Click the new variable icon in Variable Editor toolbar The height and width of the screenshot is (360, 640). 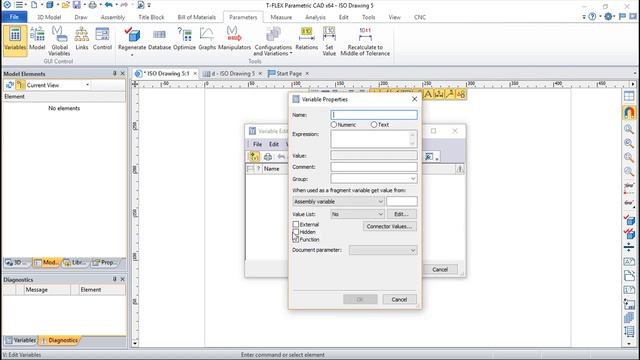tap(254, 156)
